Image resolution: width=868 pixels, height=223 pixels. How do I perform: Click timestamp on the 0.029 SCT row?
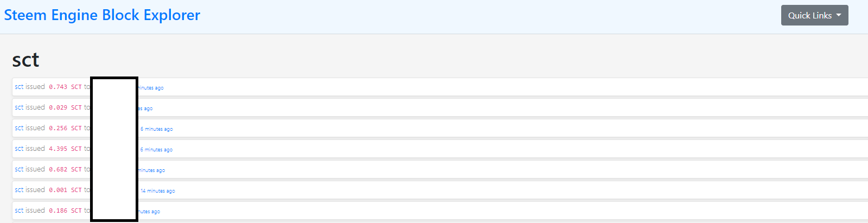coord(145,109)
